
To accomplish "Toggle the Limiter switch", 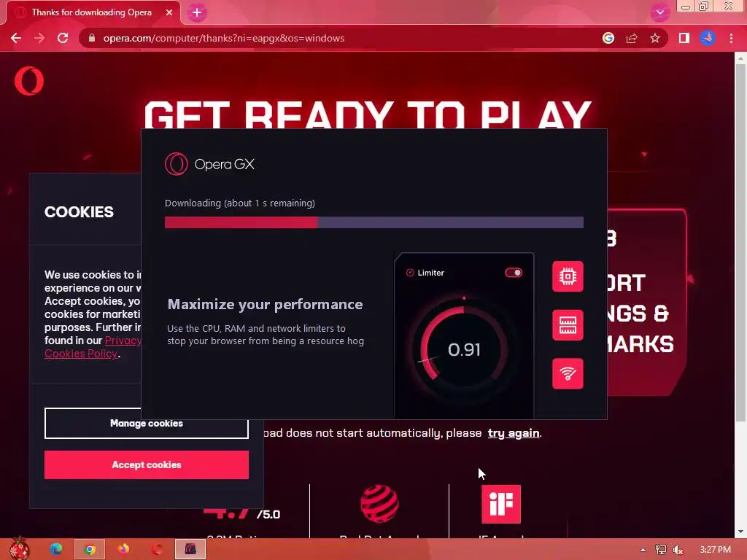I will click(514, 273).
